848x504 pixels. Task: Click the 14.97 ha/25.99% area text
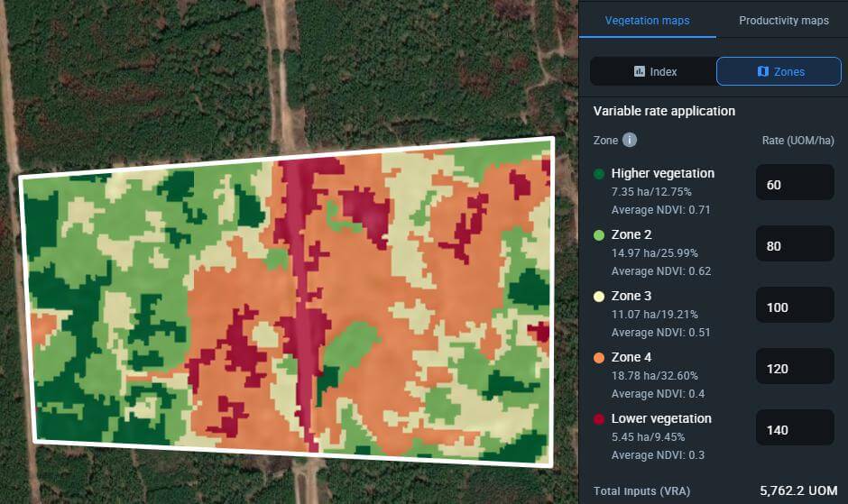click(654, 253)
